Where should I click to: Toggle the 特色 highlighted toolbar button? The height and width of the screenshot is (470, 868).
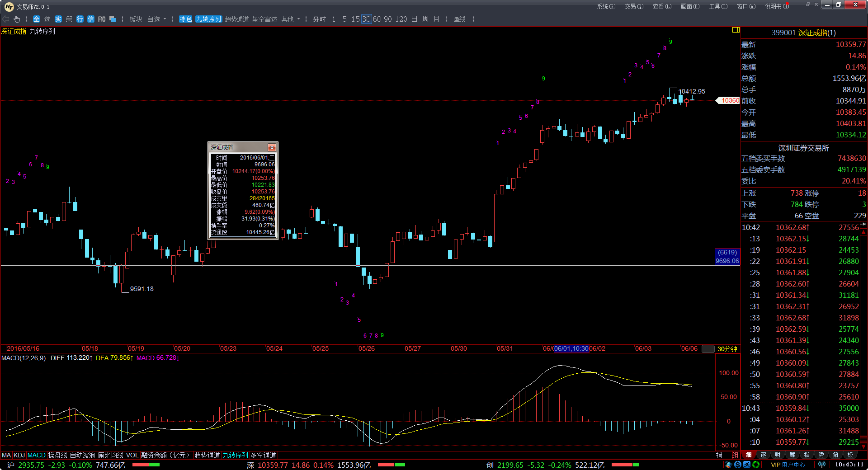[185, 19]
